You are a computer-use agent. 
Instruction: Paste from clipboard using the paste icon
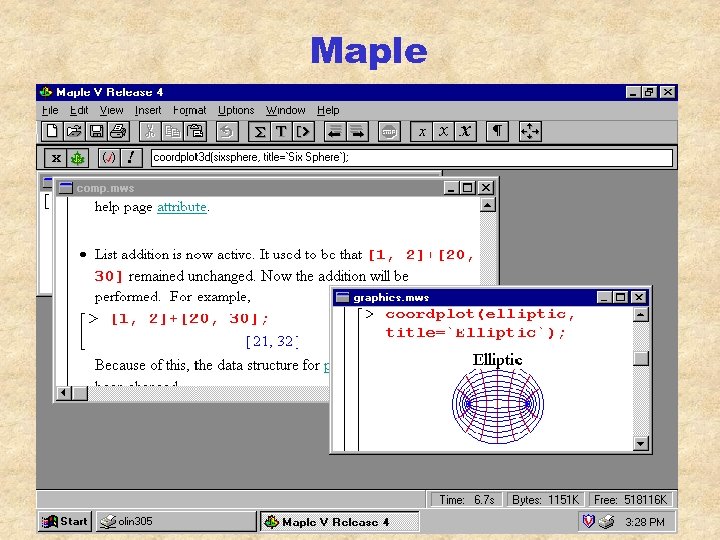tap(195, 131)
